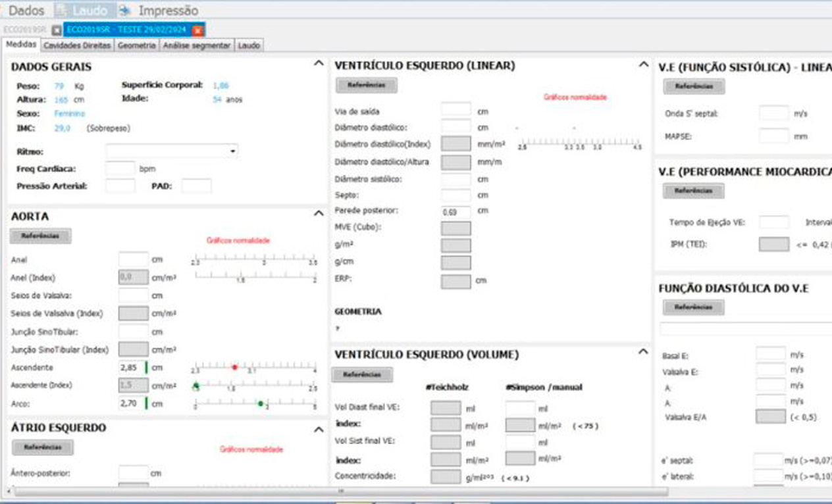
Task: Click the Impressão printer icon
Action: [x=126, y=11]
